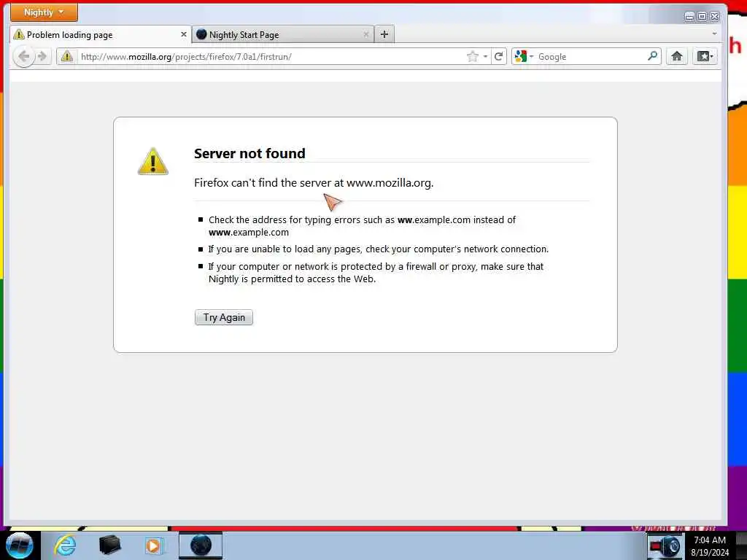Close the Nightly Start Page tab
Viewport: 747px width, 560px height.
[366, 34]
